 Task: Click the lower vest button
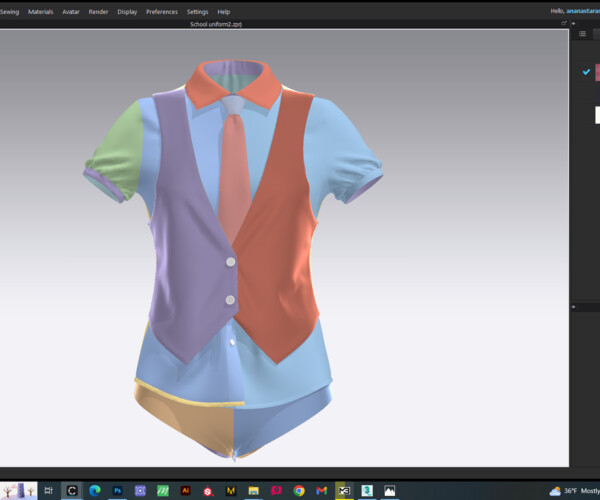(x=230, y=300)
